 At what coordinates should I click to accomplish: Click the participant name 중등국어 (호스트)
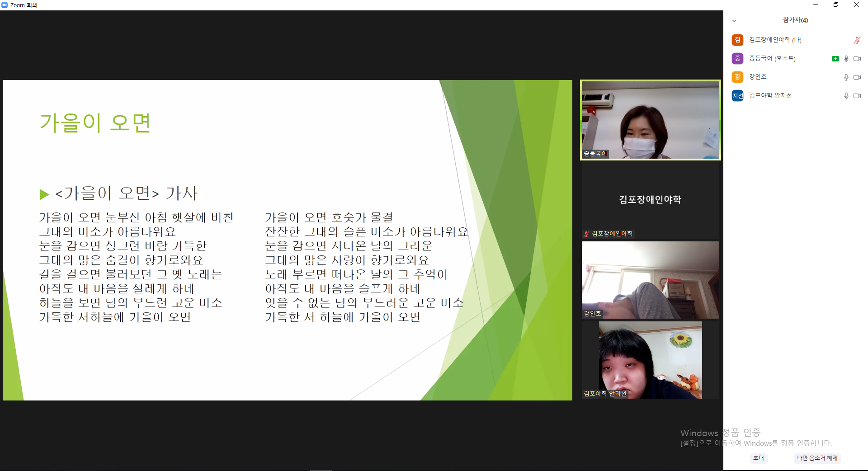772,58
